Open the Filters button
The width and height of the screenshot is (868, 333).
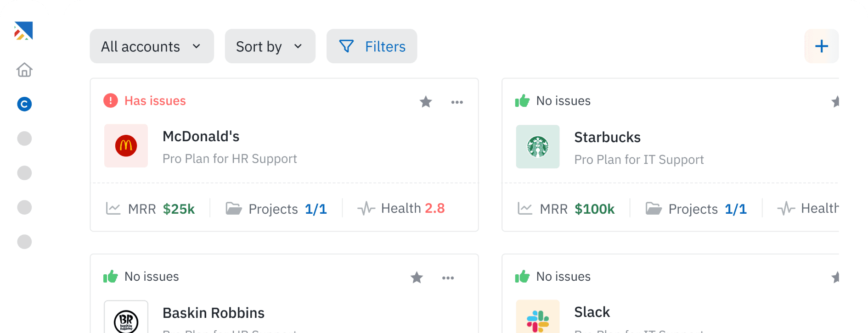(372, 46)
